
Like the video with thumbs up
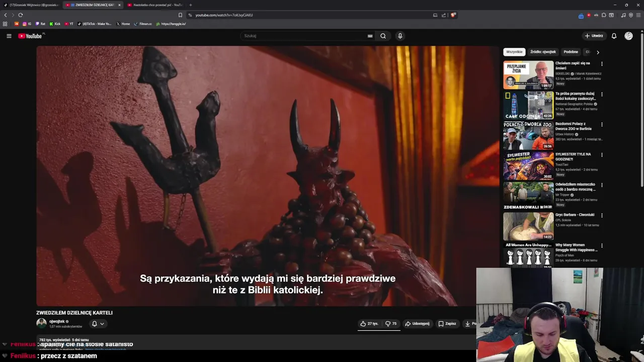tap(369, 324)
